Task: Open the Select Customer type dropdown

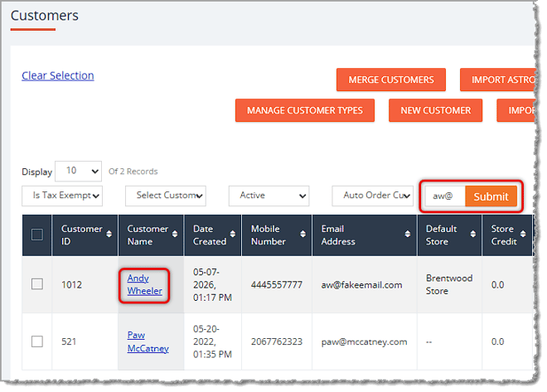Action: [166, 196]
